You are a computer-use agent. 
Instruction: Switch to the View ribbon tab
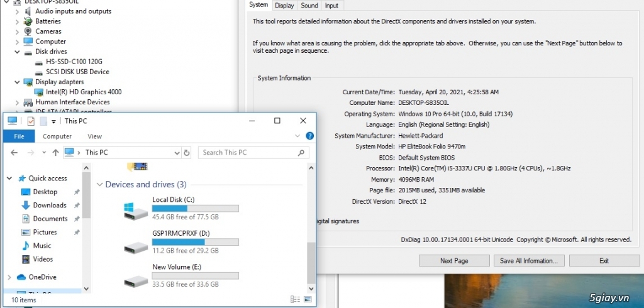(x=94, y=136)
